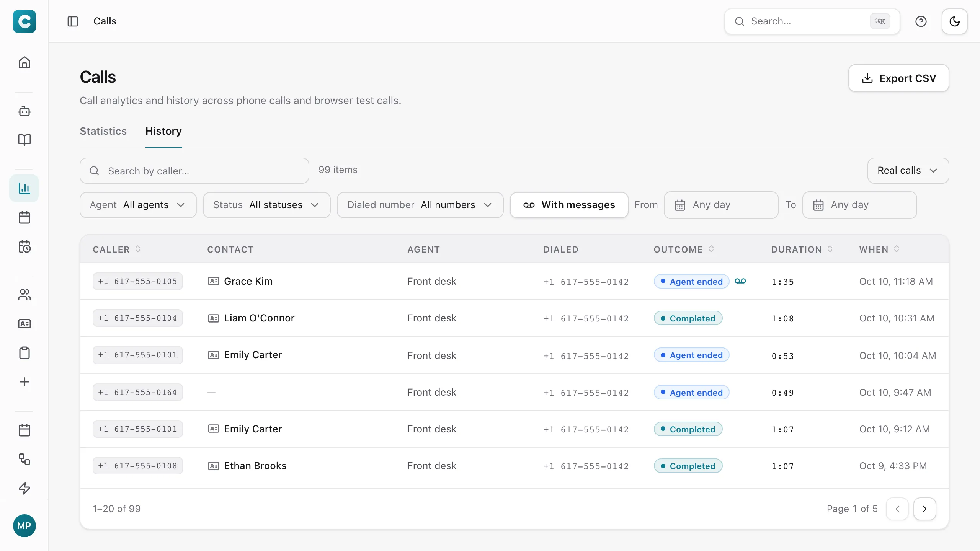980x551 pixels.
Task: Open the contact card icon in sidebar
Action: [24, 324]
